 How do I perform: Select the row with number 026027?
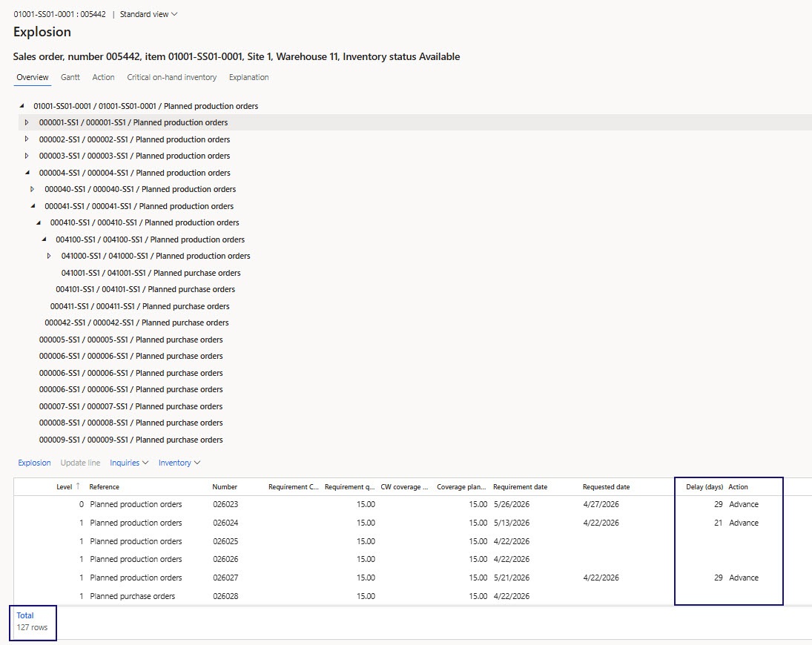tap(225, 578)
